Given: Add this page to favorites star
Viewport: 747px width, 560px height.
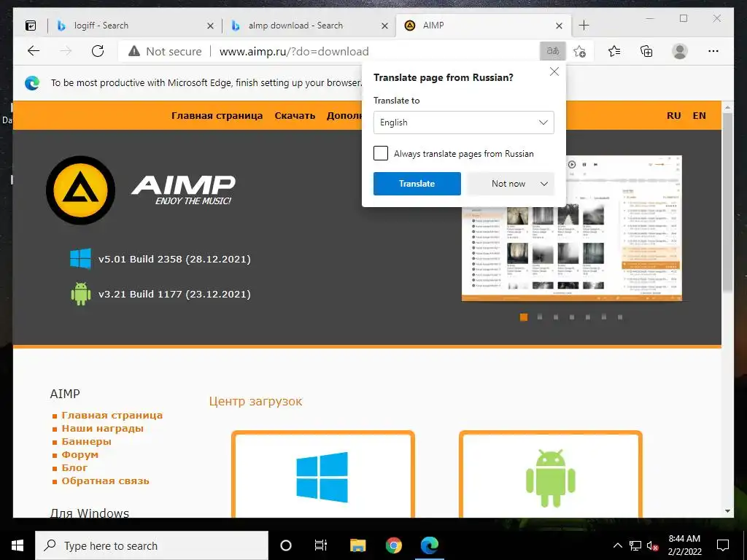Looking at the screenshot, I should click(x=579, y=51).
